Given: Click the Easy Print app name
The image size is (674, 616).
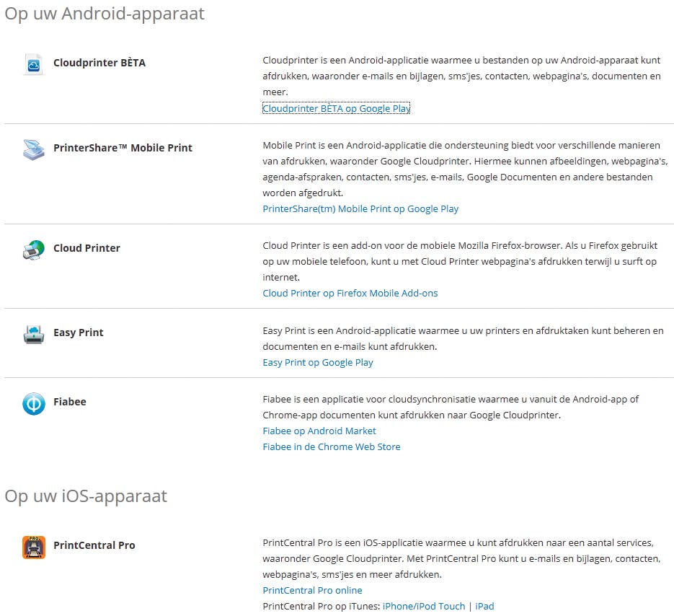Looking at the screenshot, I should click(78, 333).
